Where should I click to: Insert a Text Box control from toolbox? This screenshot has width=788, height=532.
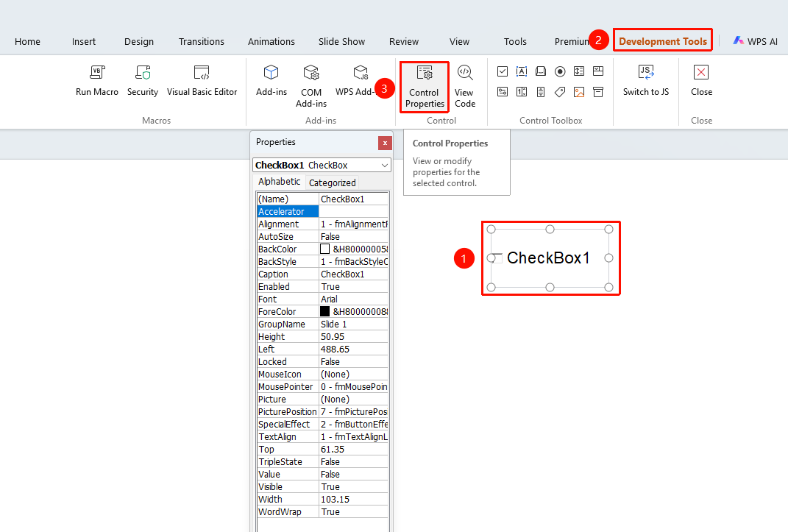pyautogui.click(x=522, y=71)
